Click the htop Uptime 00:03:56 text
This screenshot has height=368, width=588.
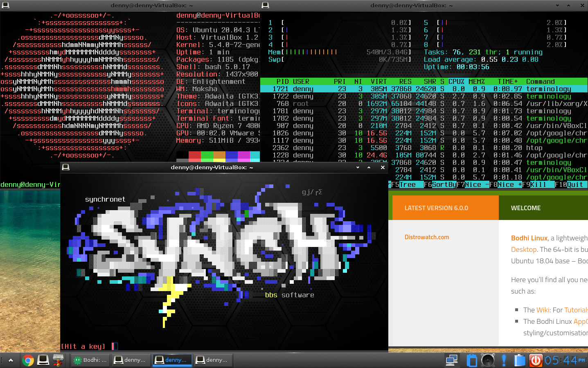coord(456,67)
